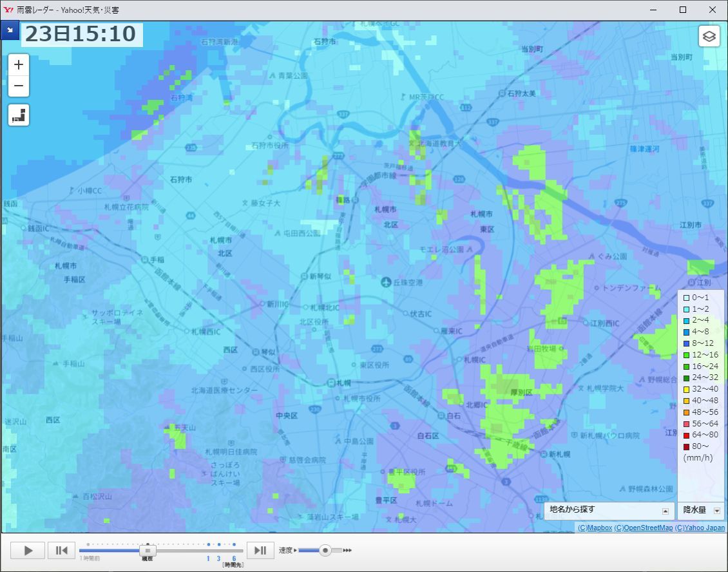Click the 札幌ドーム label on map

pos(434,503)
